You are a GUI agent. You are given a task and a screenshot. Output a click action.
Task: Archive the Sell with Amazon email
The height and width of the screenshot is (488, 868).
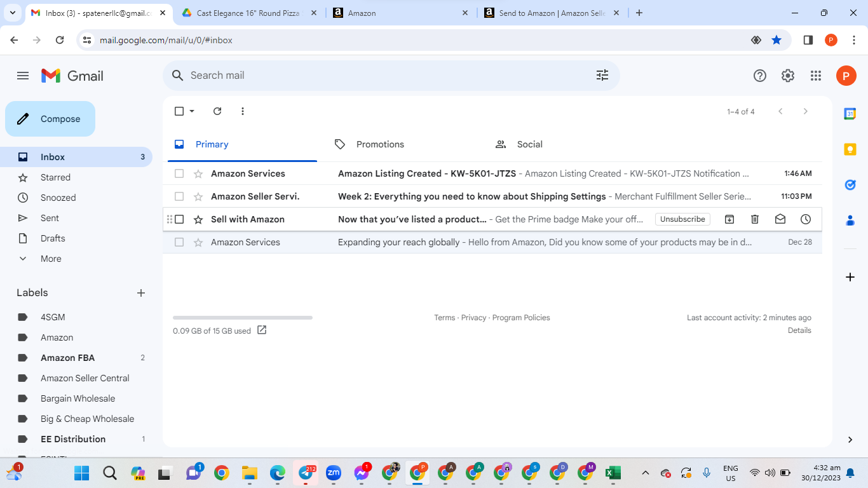[x=729, y=219]
